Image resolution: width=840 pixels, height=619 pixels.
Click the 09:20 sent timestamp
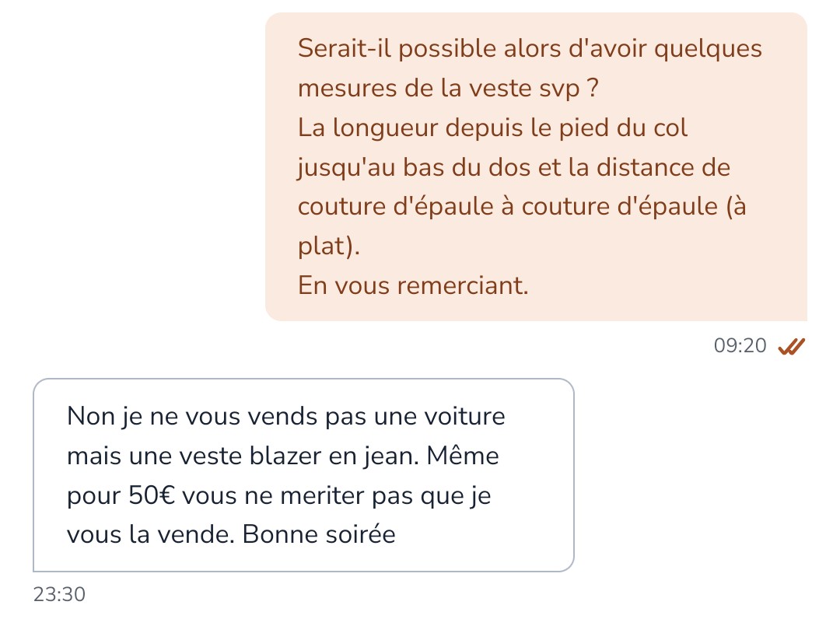coord(740,346)
